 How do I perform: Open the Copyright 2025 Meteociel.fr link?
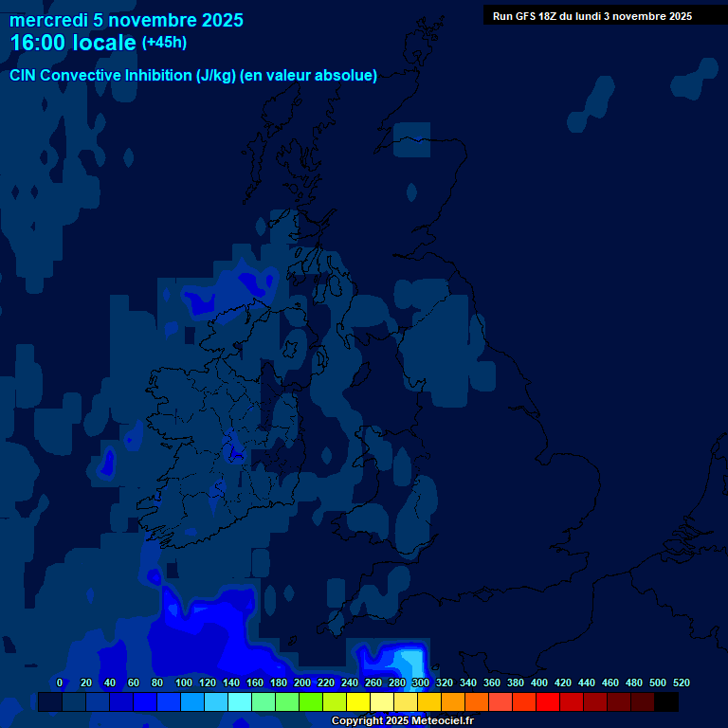coord(402,721)
